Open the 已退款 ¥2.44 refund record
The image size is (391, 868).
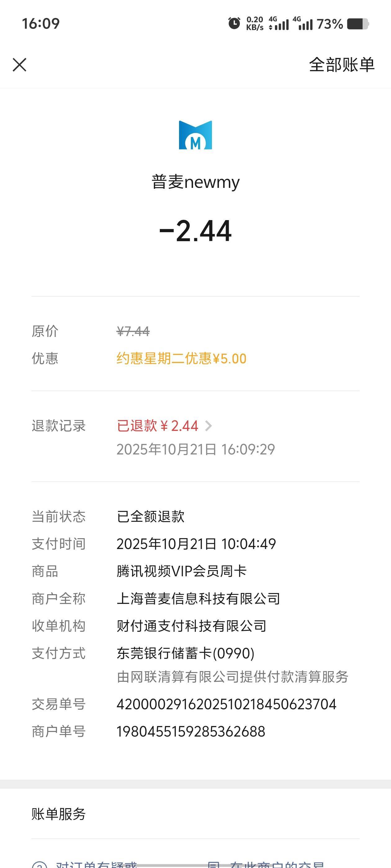[x=157, y=426]
